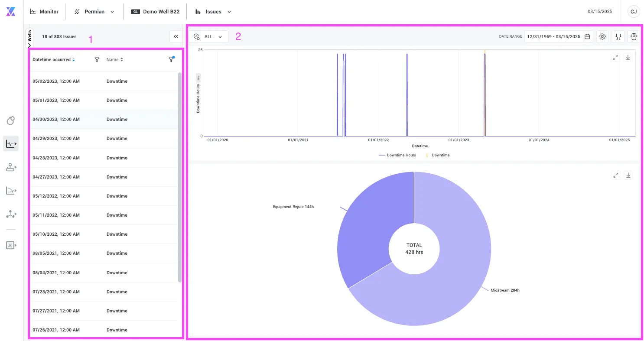This screenshot has width=644, height=341.
Task: Sort the list by Name column
Action: (x=115, y=60)
